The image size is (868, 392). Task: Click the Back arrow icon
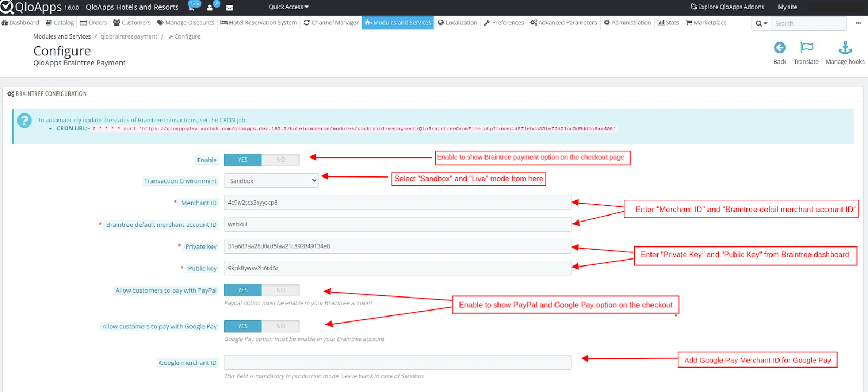pos(780,48)
